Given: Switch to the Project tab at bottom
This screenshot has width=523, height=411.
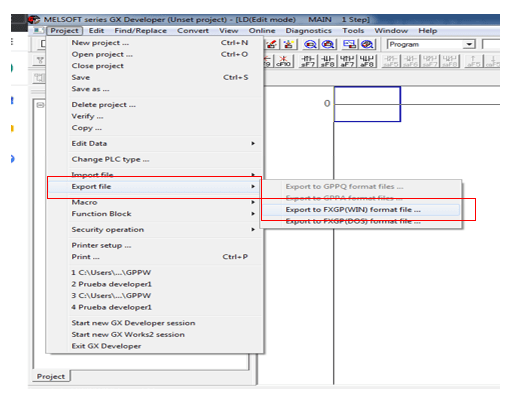Looking at the screenshot, I should (51, 376).
